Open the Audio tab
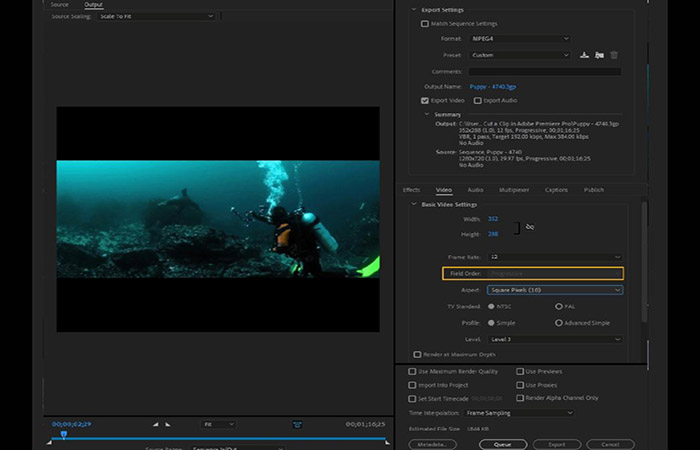This screenshot has width=700, height=450. (x=475, y=190)
